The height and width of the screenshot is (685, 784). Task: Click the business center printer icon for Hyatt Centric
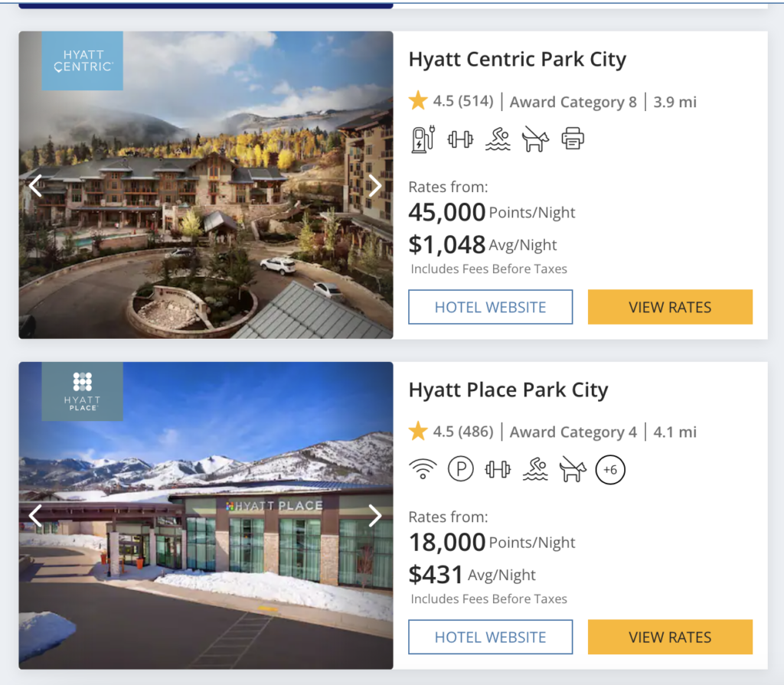click(572, 139)
